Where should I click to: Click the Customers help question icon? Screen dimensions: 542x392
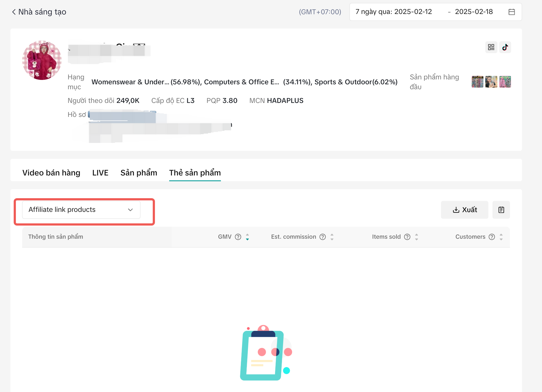pos(492,237)
